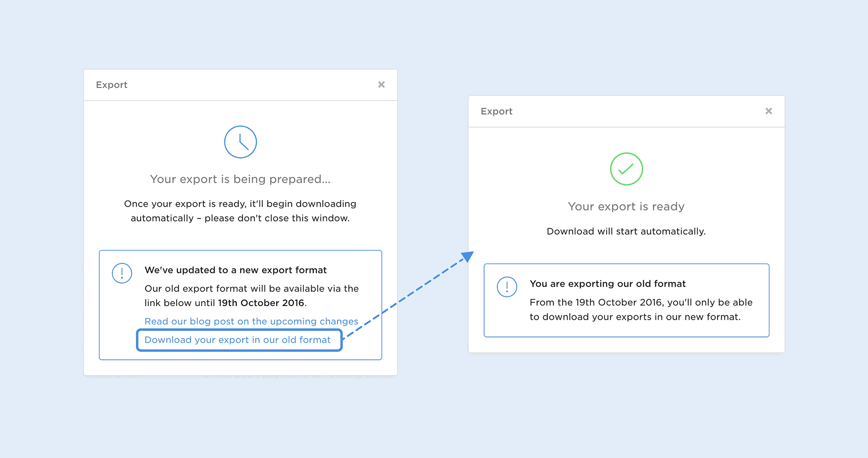The width and height of the screenshot is (868, 458).
Task: Click the Export title in left dialog
Action: (111, 85)
